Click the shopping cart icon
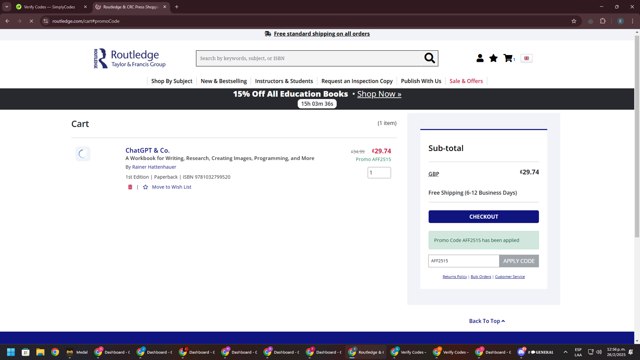This screenshot has height=360, width=640. pyautogui.click(x=508, y=58)
